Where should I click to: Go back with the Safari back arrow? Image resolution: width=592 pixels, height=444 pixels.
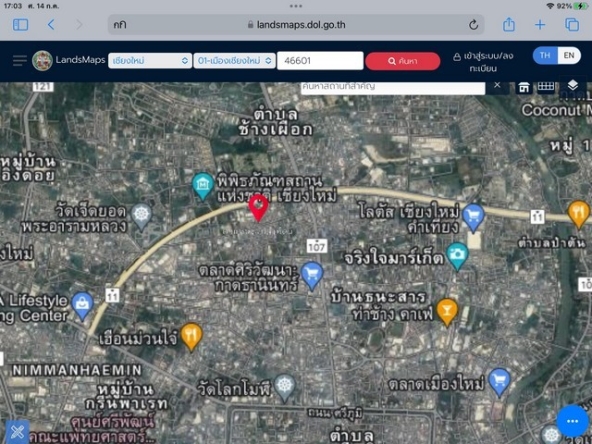[51, 25]
